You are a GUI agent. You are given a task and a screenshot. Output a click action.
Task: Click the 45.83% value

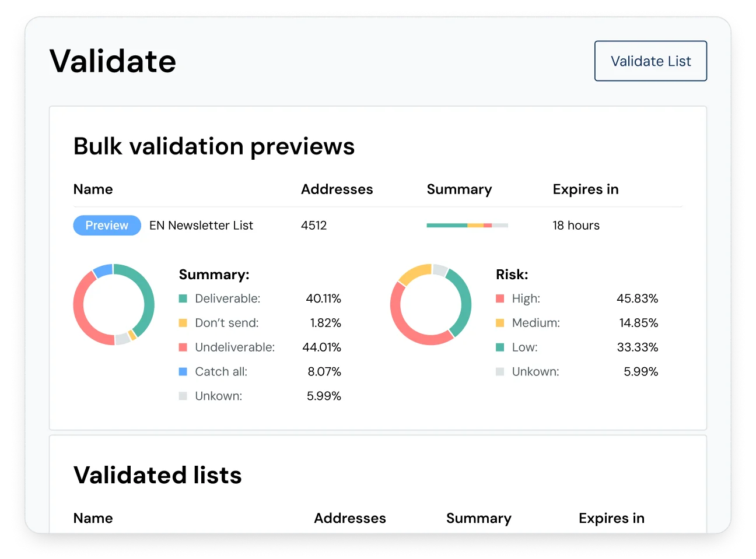click(x=638, y=298)
